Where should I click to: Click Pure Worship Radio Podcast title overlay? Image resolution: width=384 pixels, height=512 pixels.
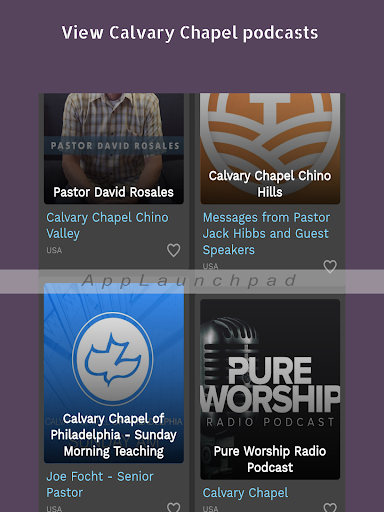(270, 459)
